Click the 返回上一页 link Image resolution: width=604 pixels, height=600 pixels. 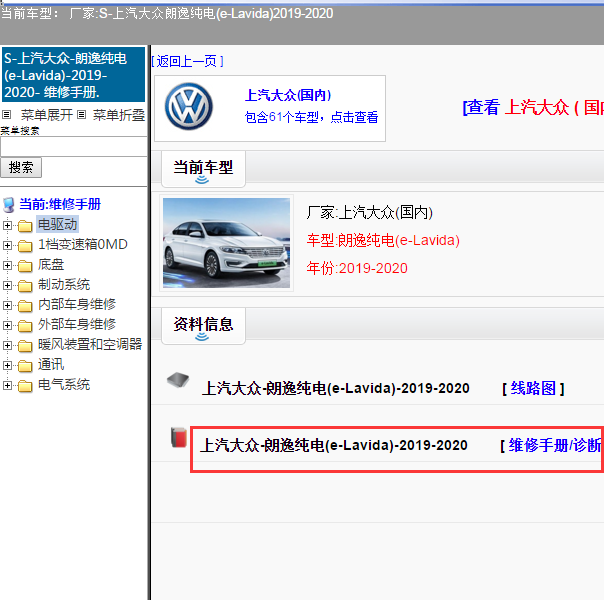click(188, 61)
